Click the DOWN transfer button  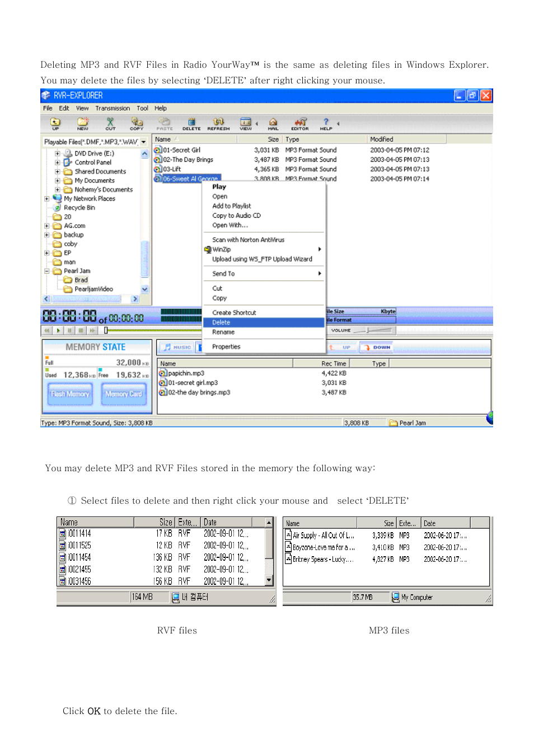point(376,347)
